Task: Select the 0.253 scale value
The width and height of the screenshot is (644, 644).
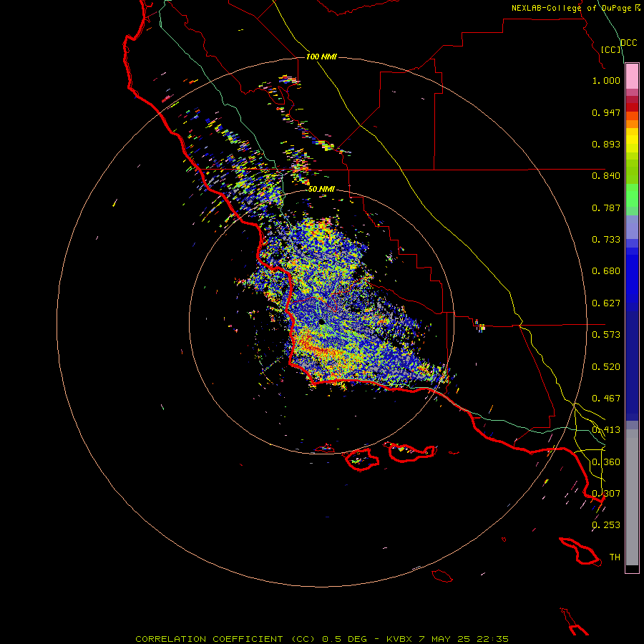Action: (606, 525)
